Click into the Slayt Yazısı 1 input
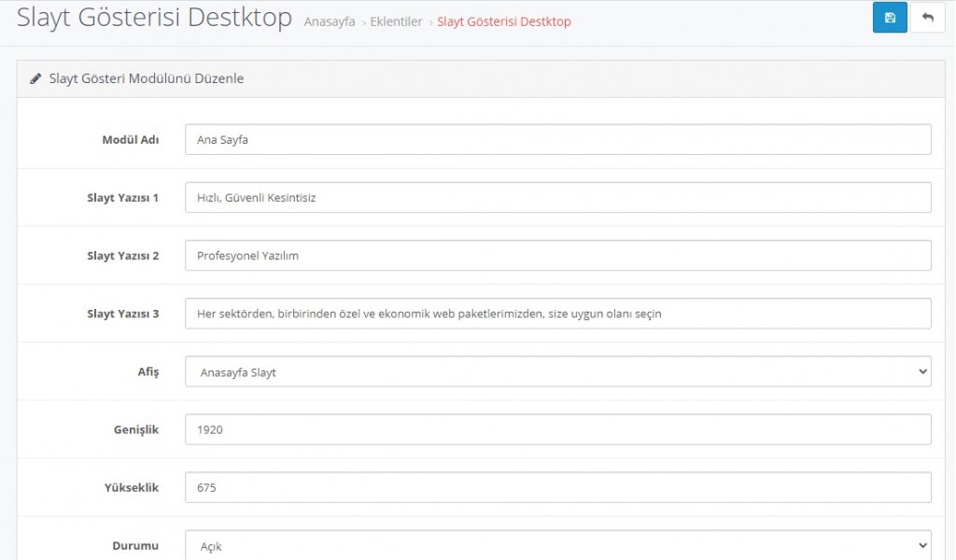This screenshot has width=956, height=560. point(557,198)
